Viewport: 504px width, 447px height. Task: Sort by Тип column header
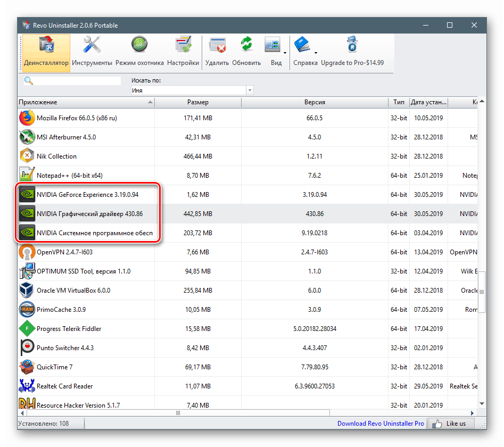click(x=399, y=102)
